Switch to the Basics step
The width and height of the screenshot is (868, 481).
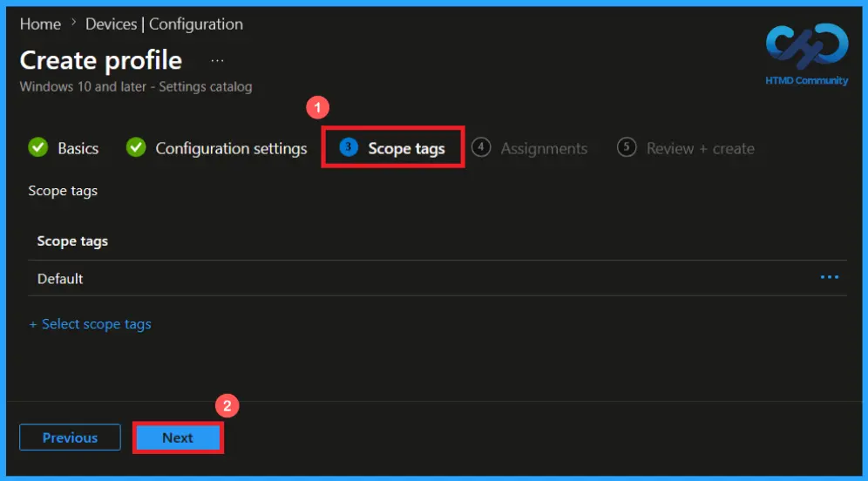tap(78, 148)
